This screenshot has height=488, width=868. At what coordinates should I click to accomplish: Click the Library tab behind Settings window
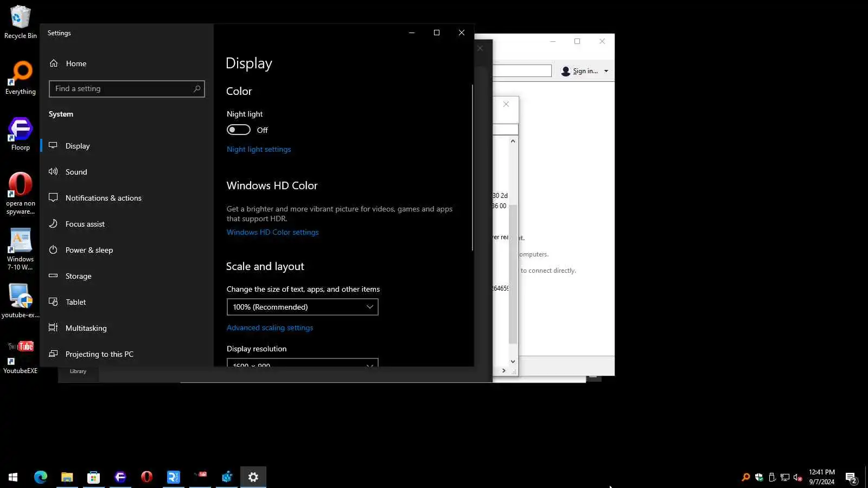click(x=78, y=372)
